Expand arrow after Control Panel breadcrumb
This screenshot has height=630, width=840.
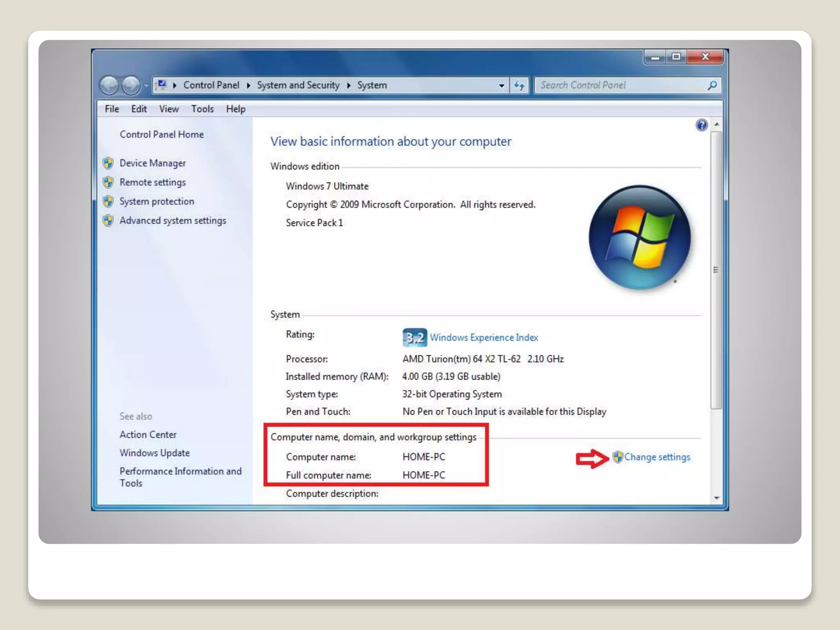[249, 85]
